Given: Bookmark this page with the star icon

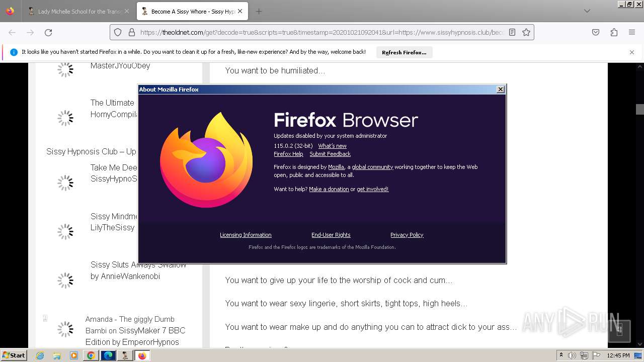Looking at the screenshot, I should (526, 32).
